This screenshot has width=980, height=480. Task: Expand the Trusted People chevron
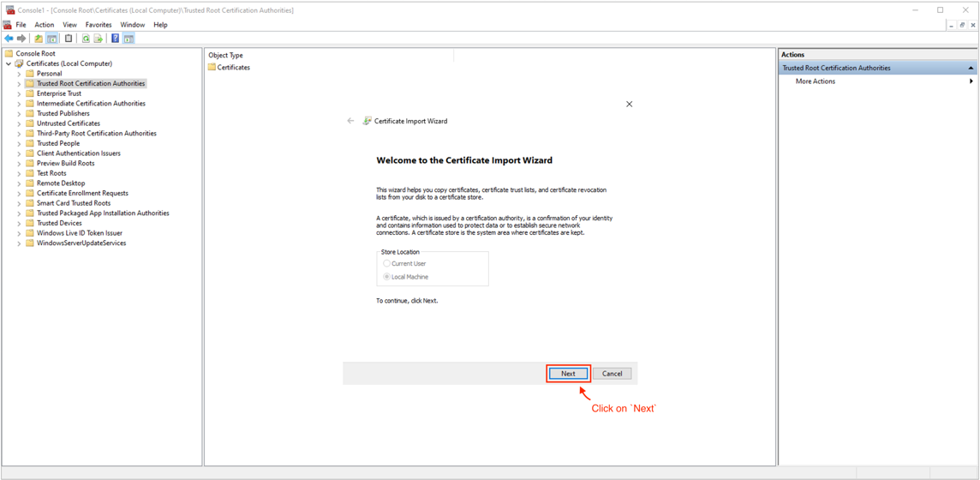tap(19, 144)
